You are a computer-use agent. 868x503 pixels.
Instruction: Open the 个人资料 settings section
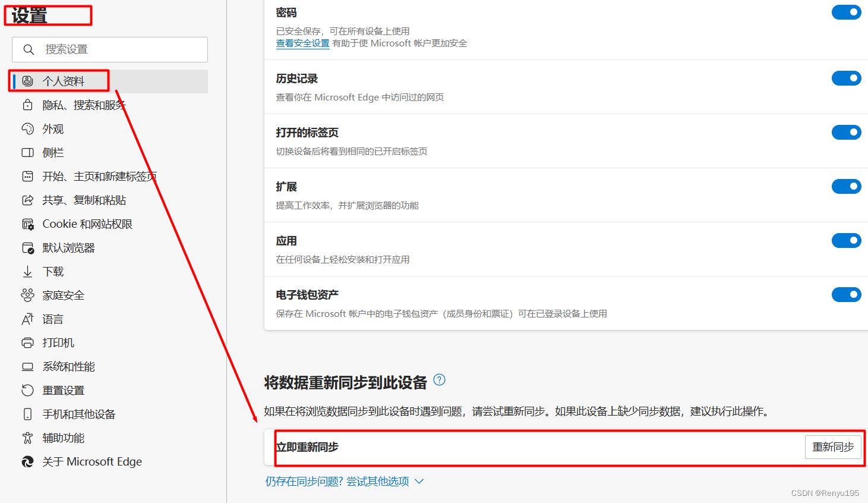coord(110,81)
